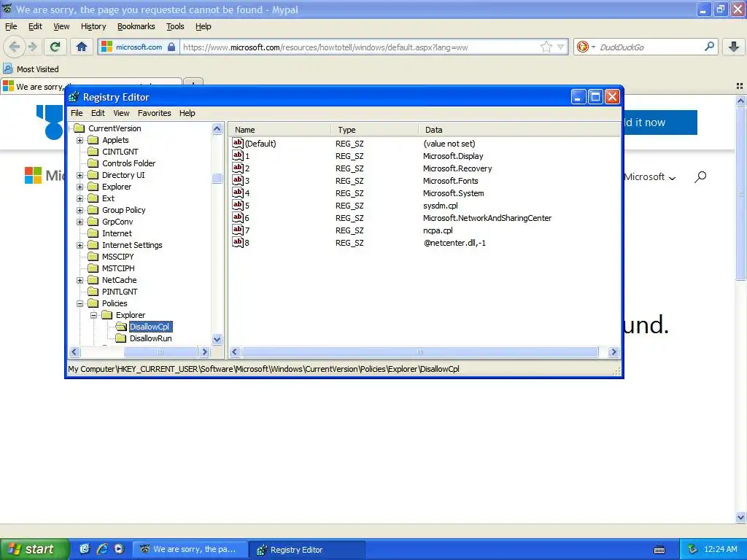Click the (Default) value string icon

click(x=238, y=143)
